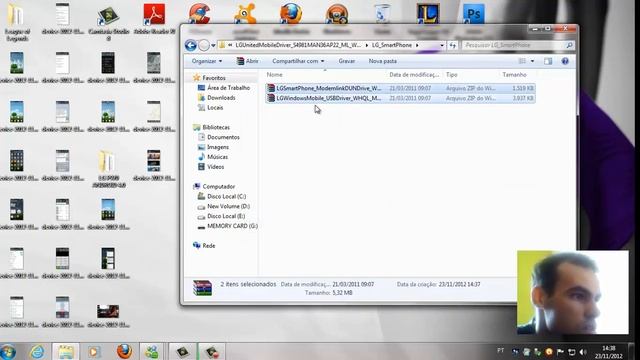Open the Organizar menu
The height and width of the screenshot is (360, 640).
coord(207,61)
